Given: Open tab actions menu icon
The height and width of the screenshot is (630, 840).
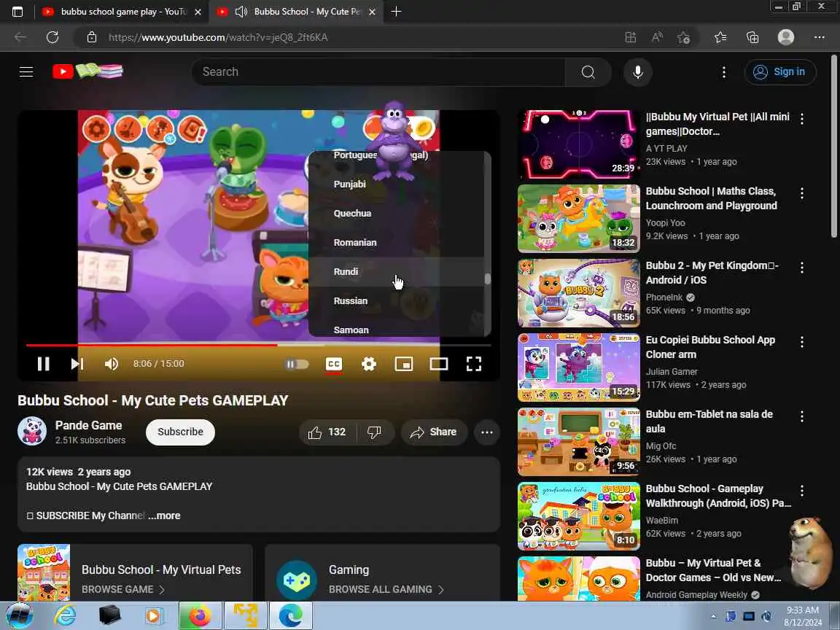Looking at the screenshot, I should click(17, 11).
